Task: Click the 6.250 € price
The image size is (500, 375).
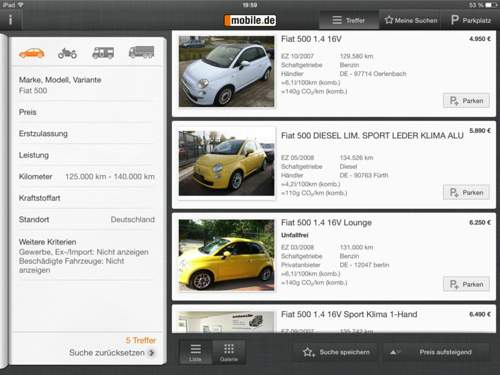Action: (480, 222)
